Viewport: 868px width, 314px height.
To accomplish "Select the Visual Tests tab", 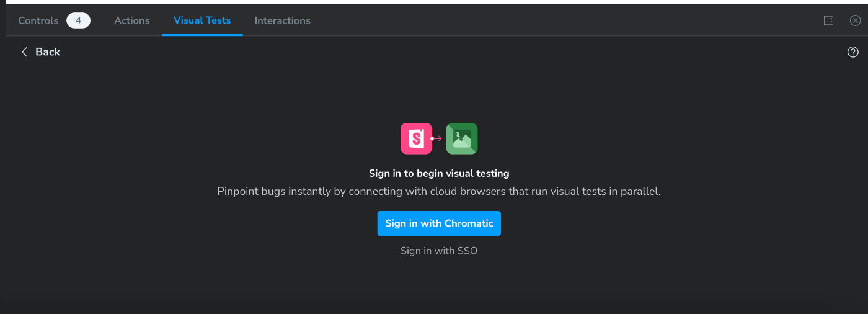I will (202, 20).
